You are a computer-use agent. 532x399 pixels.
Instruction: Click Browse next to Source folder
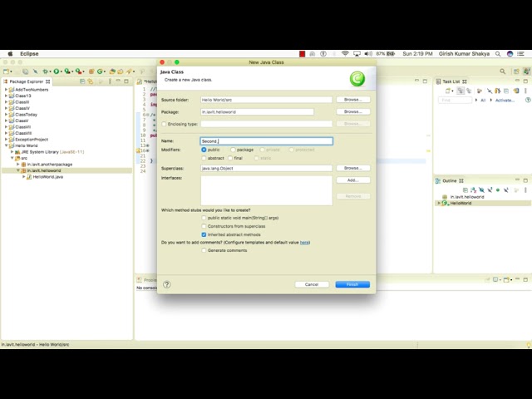click(x=353, y=100)
